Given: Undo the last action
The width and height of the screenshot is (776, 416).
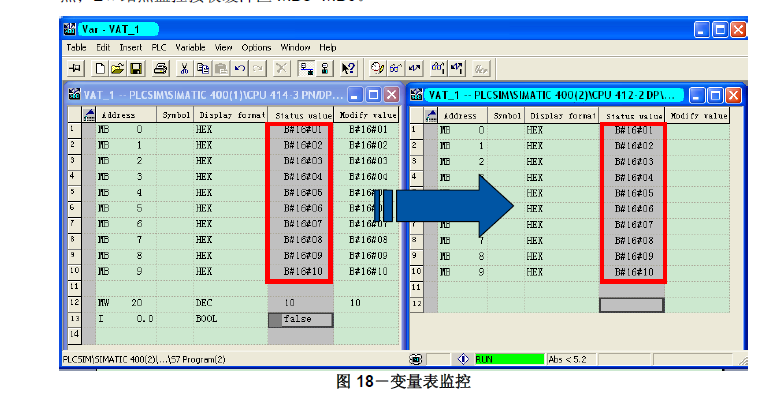Looking at the screenshot, I should point(240,68).
